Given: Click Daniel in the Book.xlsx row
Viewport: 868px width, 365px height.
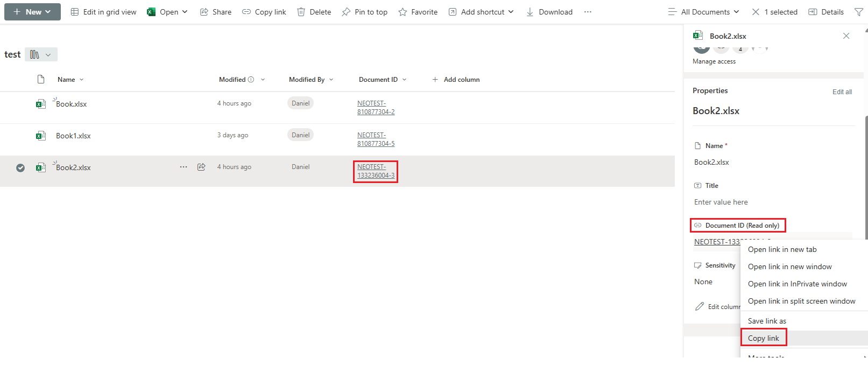Looking at the screenshot, I should (x=300, y=103).
